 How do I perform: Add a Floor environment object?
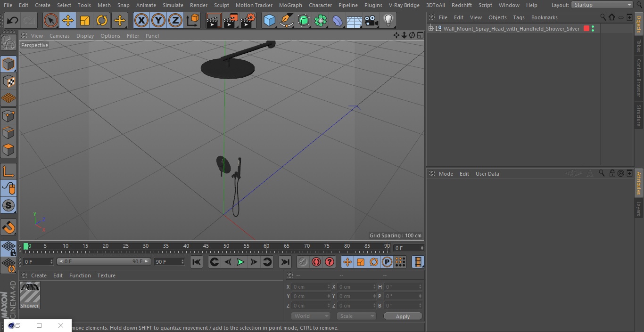354,20
